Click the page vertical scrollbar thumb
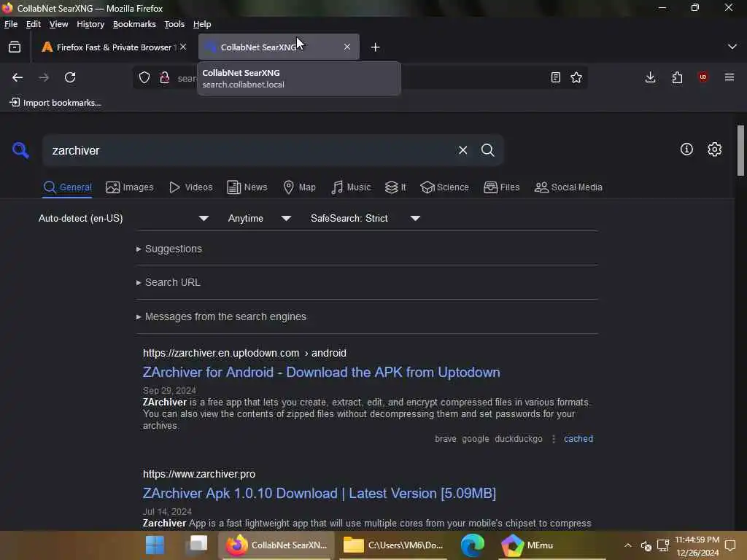The image size is (747, 560). pyautogui.click(x=740, y=150)
